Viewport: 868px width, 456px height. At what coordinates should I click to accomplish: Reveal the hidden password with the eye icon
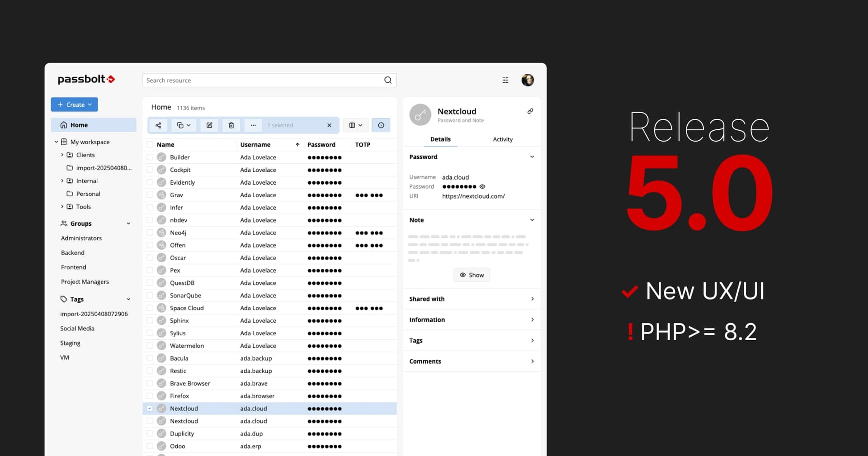pyautogui.click(x=482, y=186)
